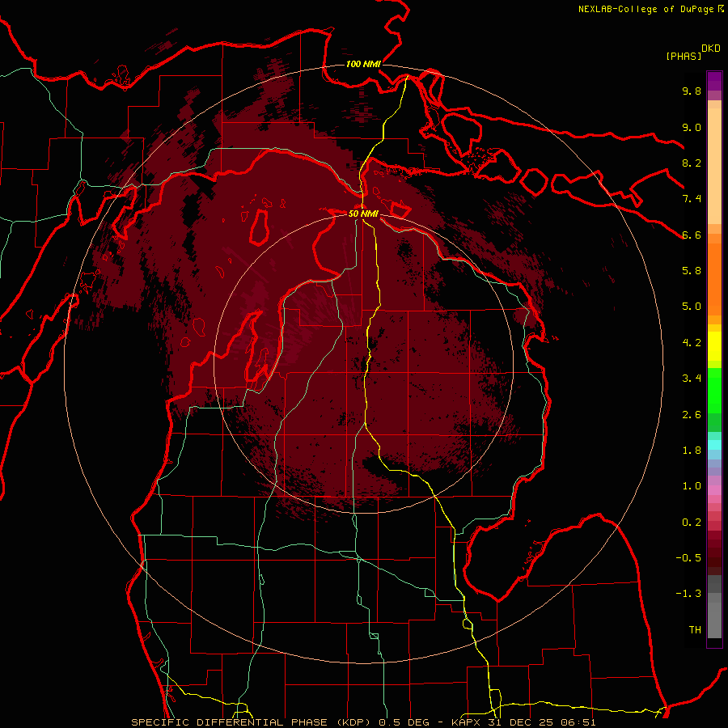Click the 5.0 color scale value
Viewport: 728px width, 728px height.
[692, 307]
